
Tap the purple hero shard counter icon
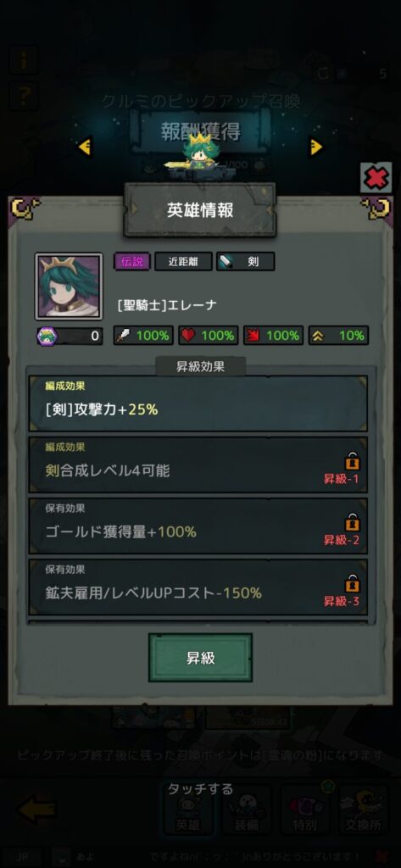[47, 336]
